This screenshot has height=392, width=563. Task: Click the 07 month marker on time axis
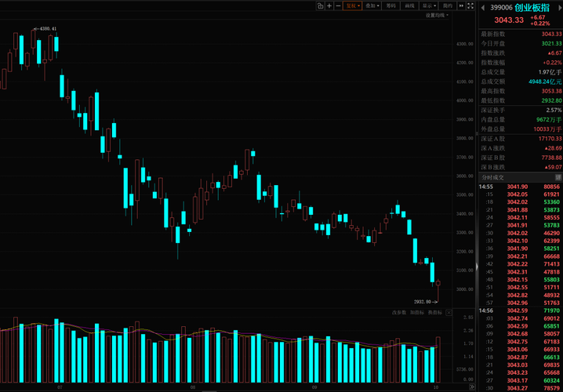pos(60,387)
